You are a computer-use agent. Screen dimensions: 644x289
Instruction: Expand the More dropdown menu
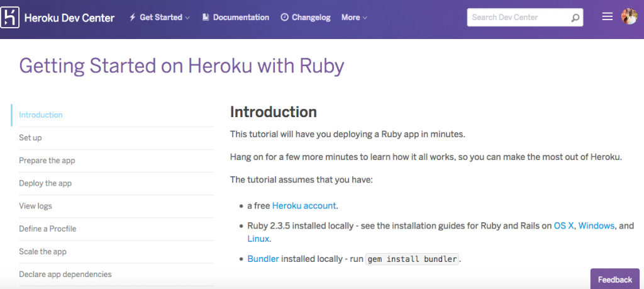tap(354, 17)
